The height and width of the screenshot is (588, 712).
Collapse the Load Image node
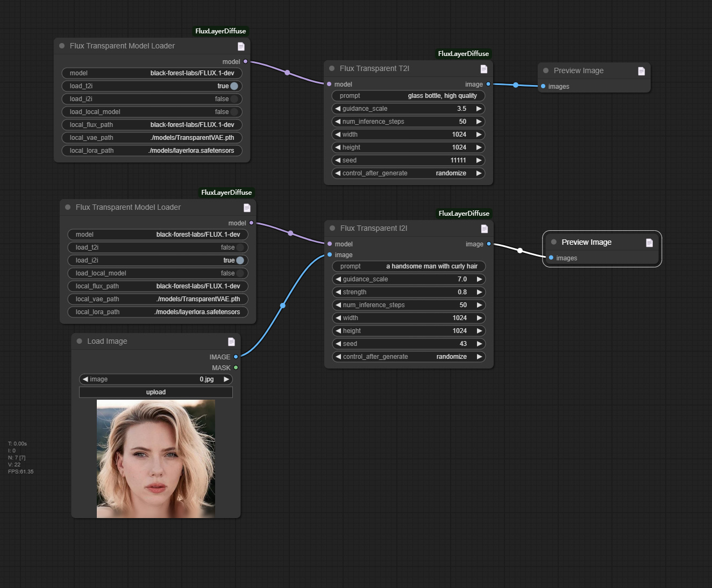coord(79,341)
